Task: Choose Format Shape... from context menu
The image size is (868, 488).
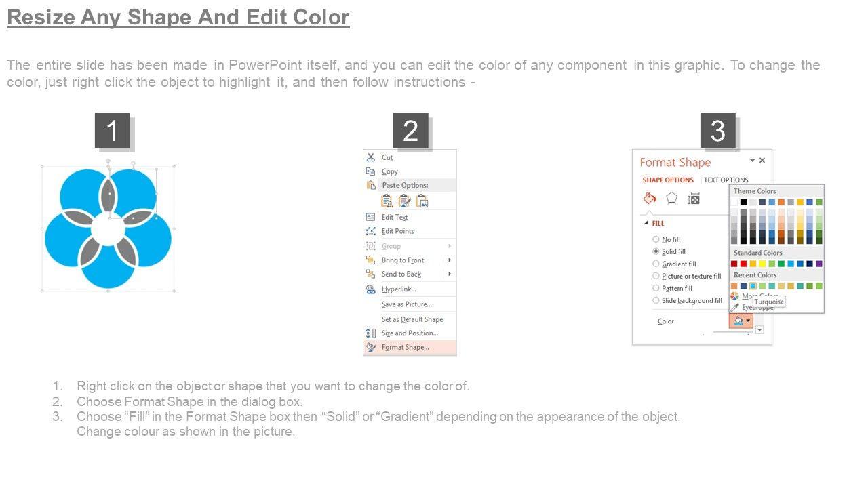Action: click(405, 347)
